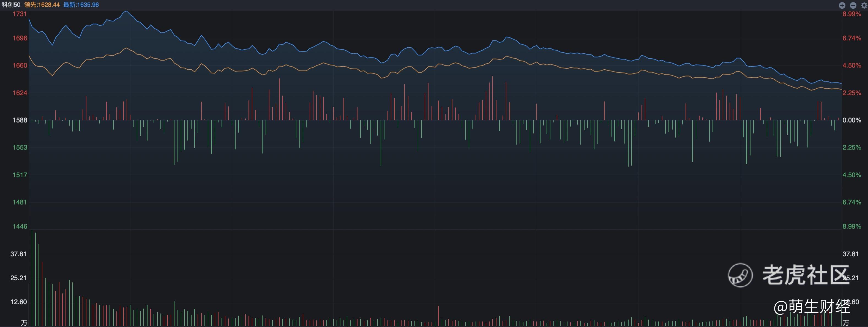Click the 1696 price axis label
This screenshot has height=327, width=868.
20,38
